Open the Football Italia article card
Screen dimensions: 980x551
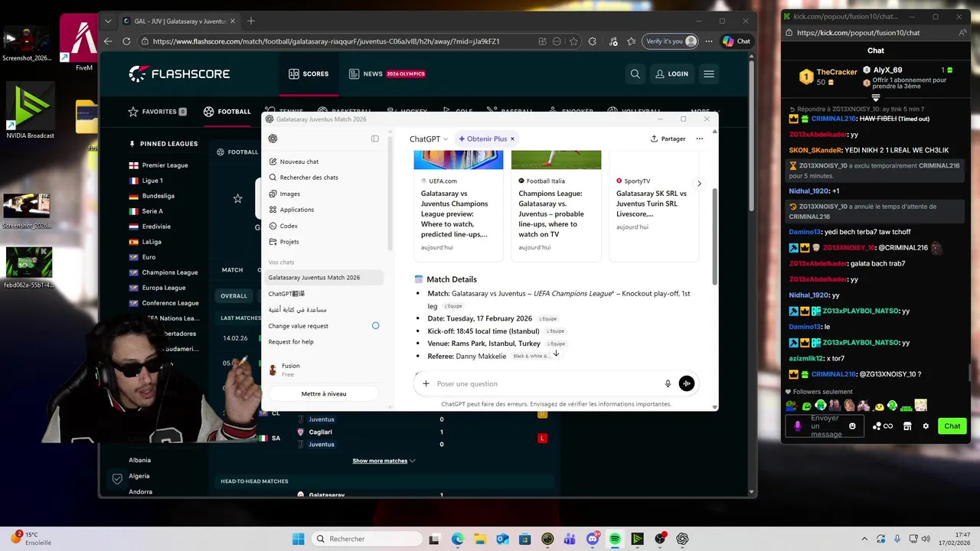coord(556,205)
